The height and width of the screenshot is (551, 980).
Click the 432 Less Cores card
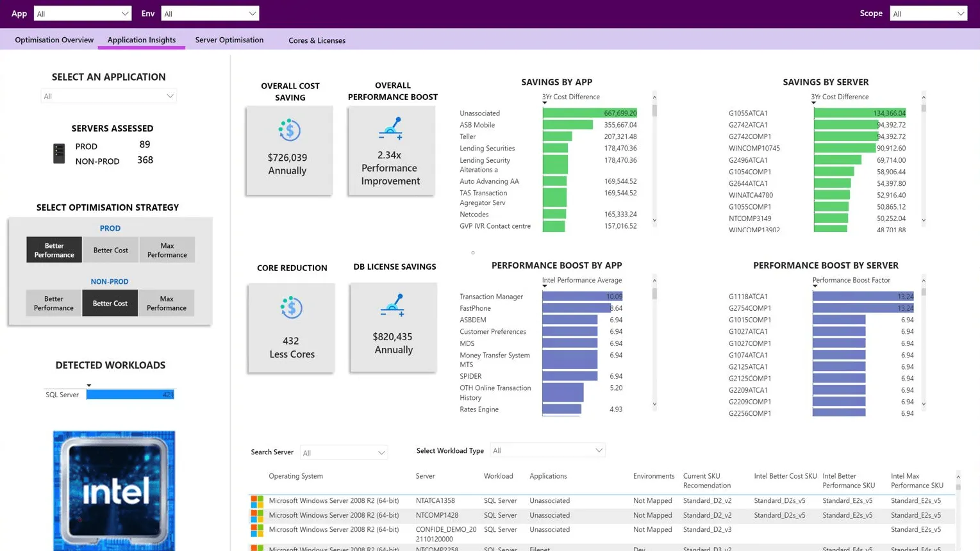pyautogui.click(x=291, y=328)
